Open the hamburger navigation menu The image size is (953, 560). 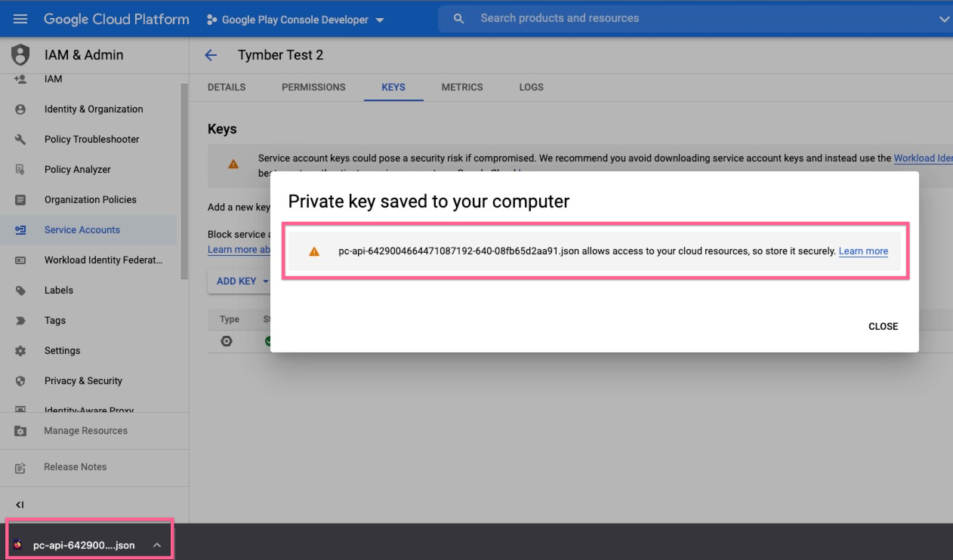(20, 19)
